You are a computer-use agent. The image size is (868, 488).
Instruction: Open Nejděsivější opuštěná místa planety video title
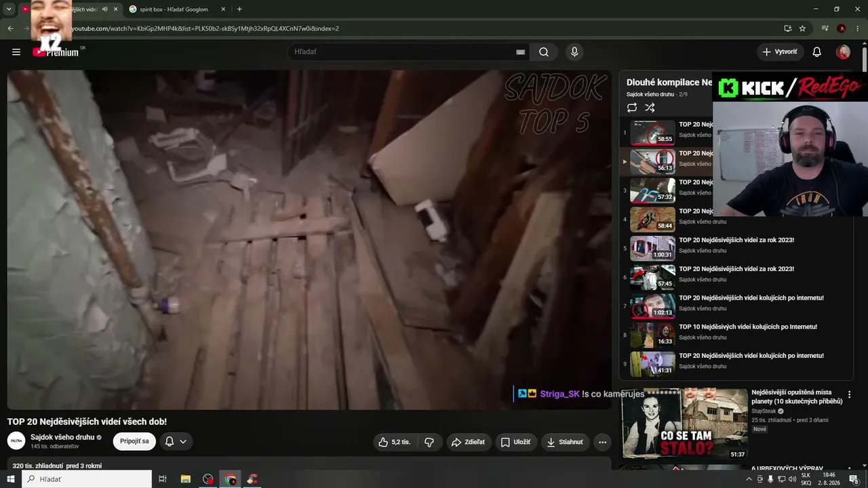[797, 396]
